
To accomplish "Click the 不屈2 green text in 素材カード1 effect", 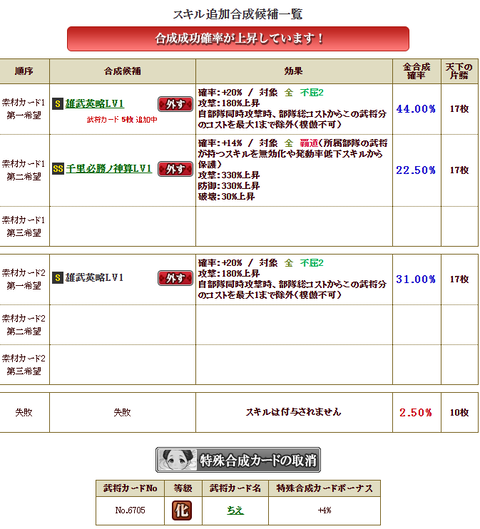I will pos(312,92).
